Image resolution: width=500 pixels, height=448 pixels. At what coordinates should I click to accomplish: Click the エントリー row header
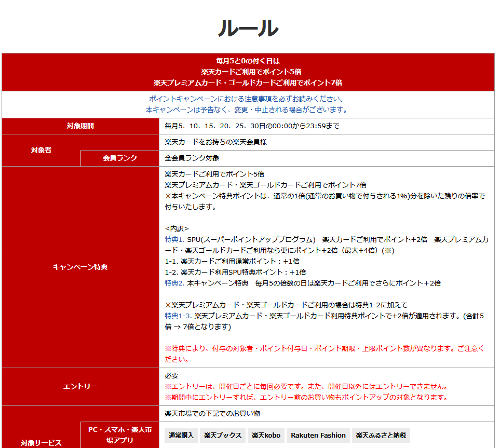(x=80, y=386)
